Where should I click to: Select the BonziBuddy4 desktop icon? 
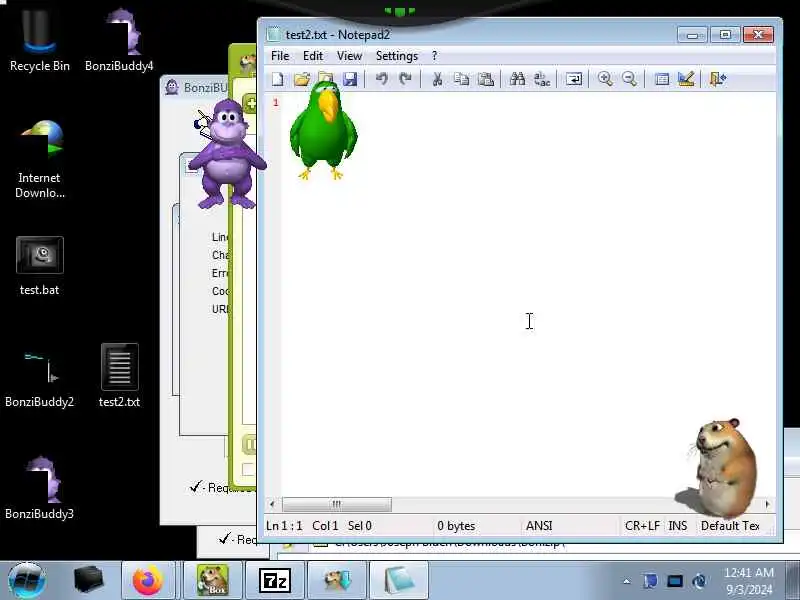119,40
